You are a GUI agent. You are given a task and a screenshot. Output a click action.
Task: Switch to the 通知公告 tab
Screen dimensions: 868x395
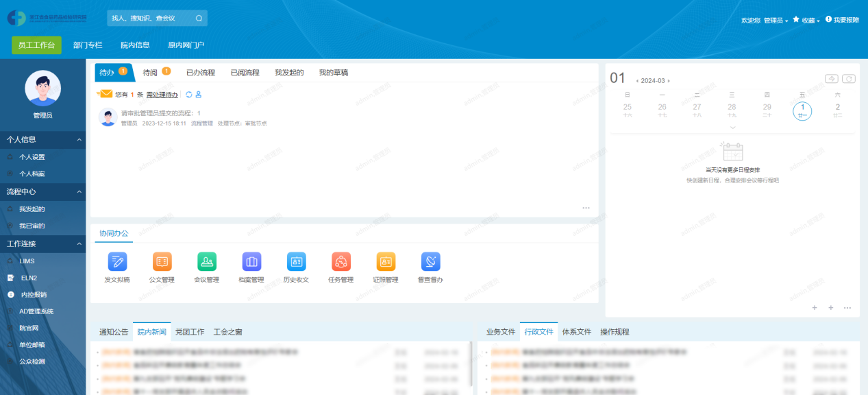point(114,332)
